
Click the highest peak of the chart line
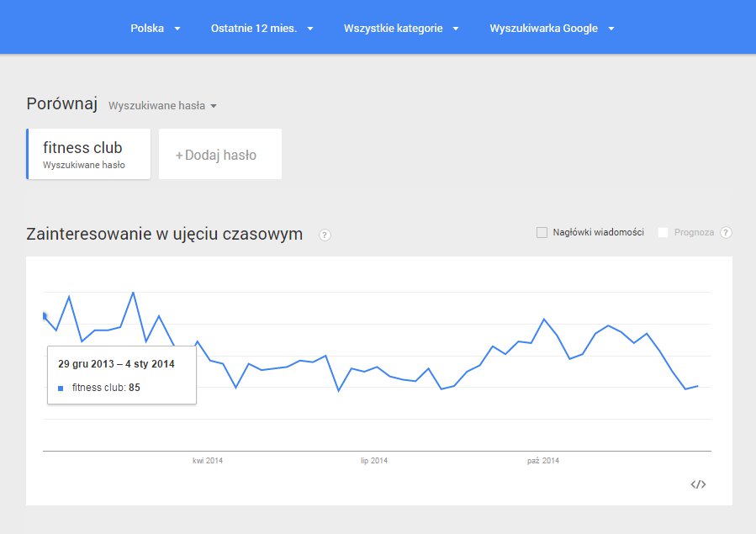pos(133,293)
